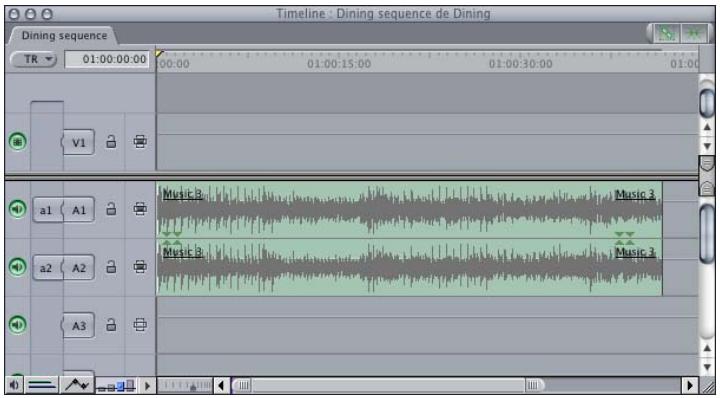Mute the A1 track audible control
720x398 pixels.
click(17, 209)
